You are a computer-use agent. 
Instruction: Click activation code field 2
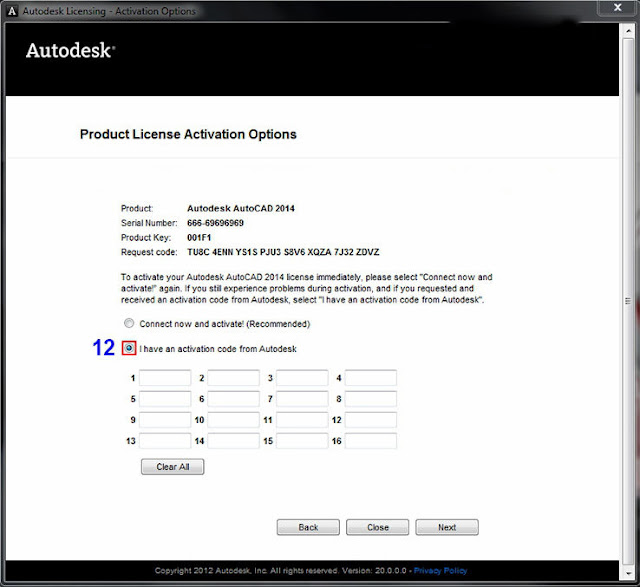click(233, 378)
